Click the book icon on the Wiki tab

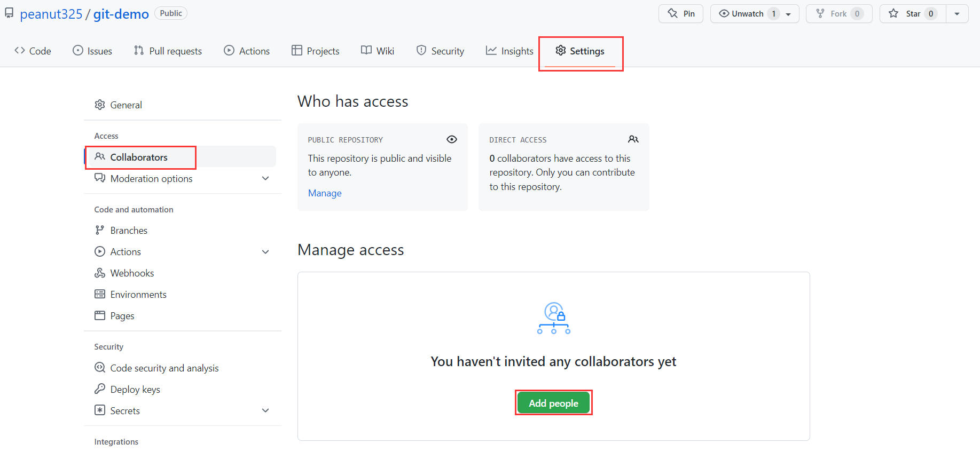[366, 50]
